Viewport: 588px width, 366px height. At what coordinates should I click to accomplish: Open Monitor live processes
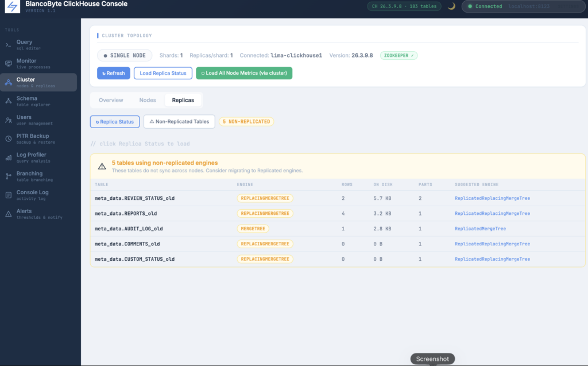[x=38, y=63]
